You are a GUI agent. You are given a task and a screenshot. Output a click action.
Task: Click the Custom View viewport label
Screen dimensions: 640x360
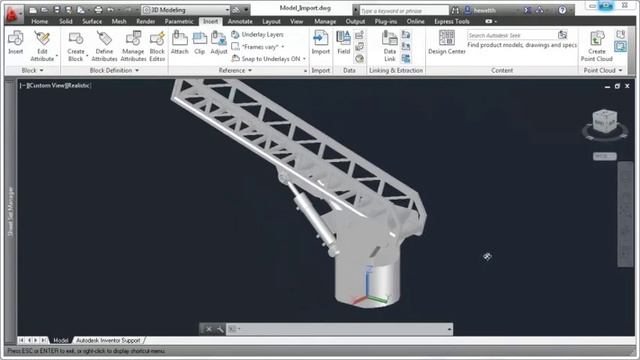tap(46, 86)
